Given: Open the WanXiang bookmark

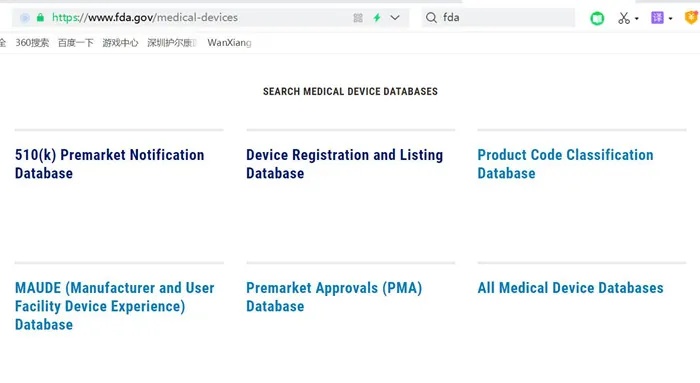Looking at the screenshot, I should (229, 43).
